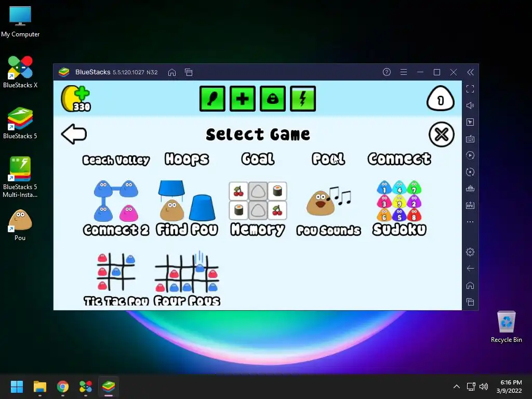Screen dimensions: 532x399
Task: Go back with the white arrow
Action: click(74, 134)
